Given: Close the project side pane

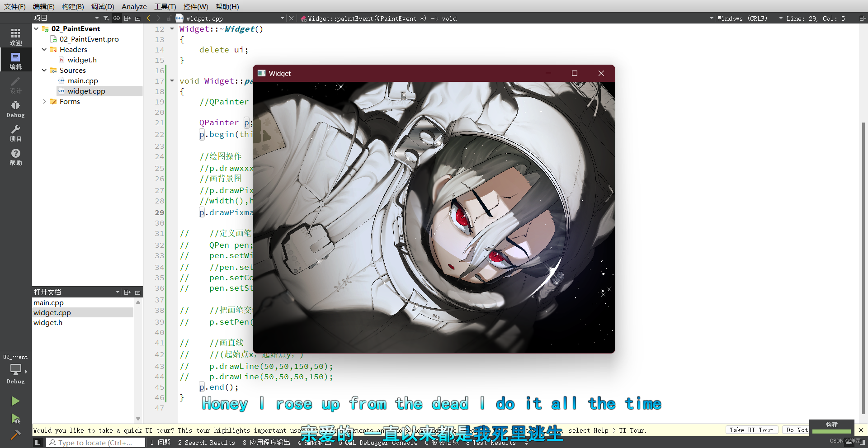Looking at the screenshot, I should pos(138,18).
